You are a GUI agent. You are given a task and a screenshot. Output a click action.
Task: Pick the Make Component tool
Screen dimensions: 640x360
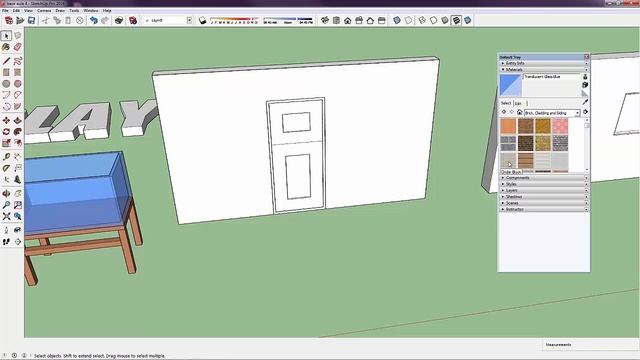(18, 36)
